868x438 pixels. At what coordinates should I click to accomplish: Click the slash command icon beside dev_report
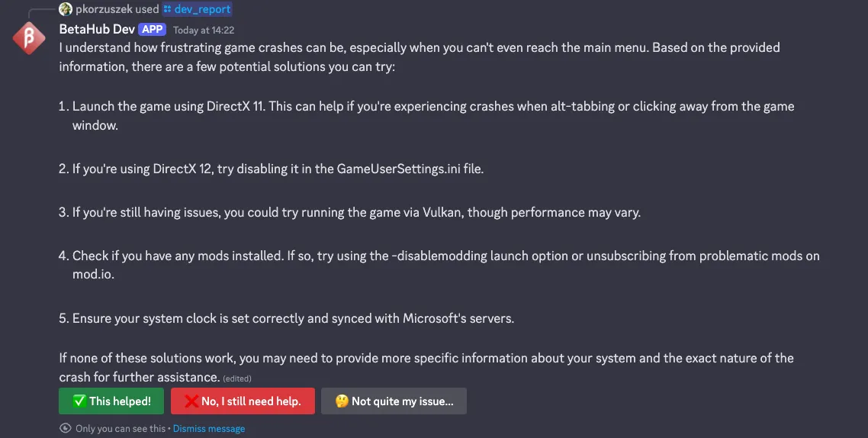tap(168, 9)
